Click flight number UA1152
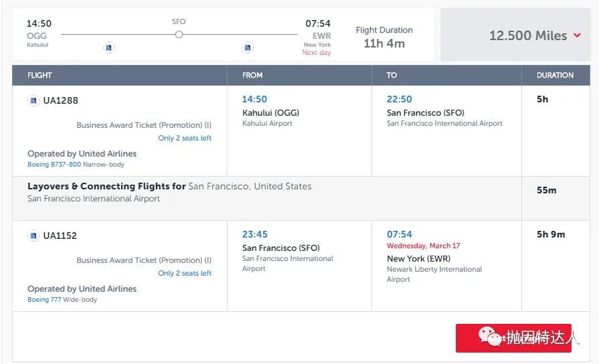This screenshot has width=599, height=364. (x=60, y=236)
